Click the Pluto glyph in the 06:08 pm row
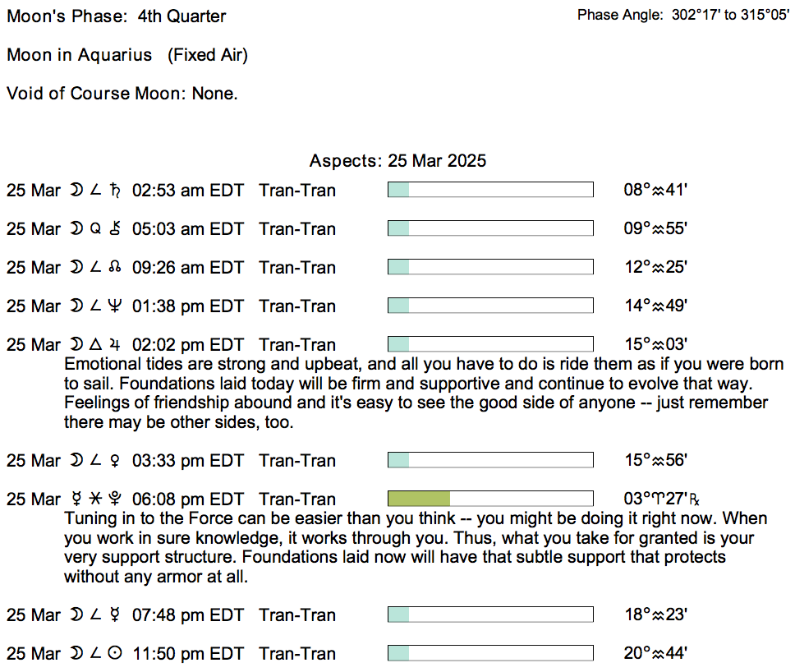The image size is (795, 672). [115, 499]
